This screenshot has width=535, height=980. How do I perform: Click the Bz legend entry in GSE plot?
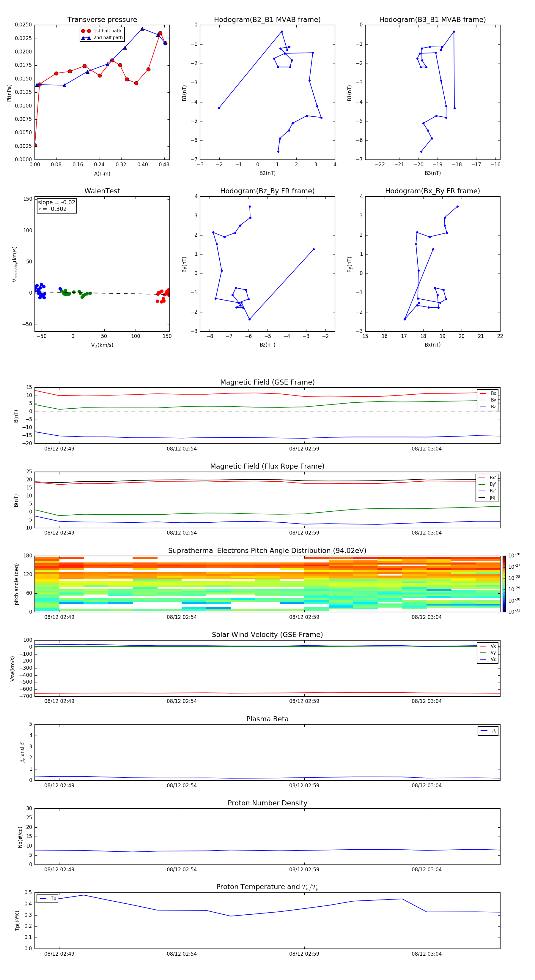pos(488,407)
